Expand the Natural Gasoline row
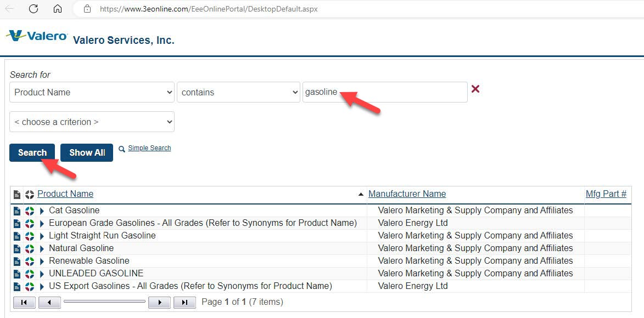The height and width of the screenshot is (318, 644). click(x=42, y=249)
